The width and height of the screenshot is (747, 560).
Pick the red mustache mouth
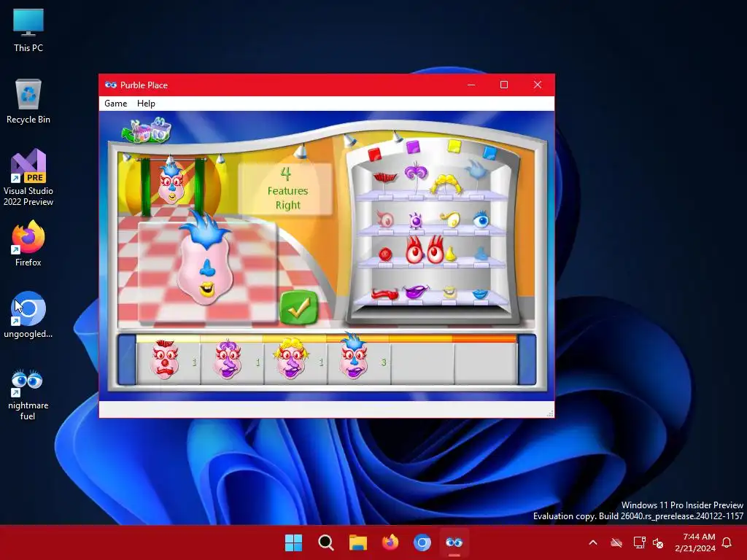pos(385,294)
